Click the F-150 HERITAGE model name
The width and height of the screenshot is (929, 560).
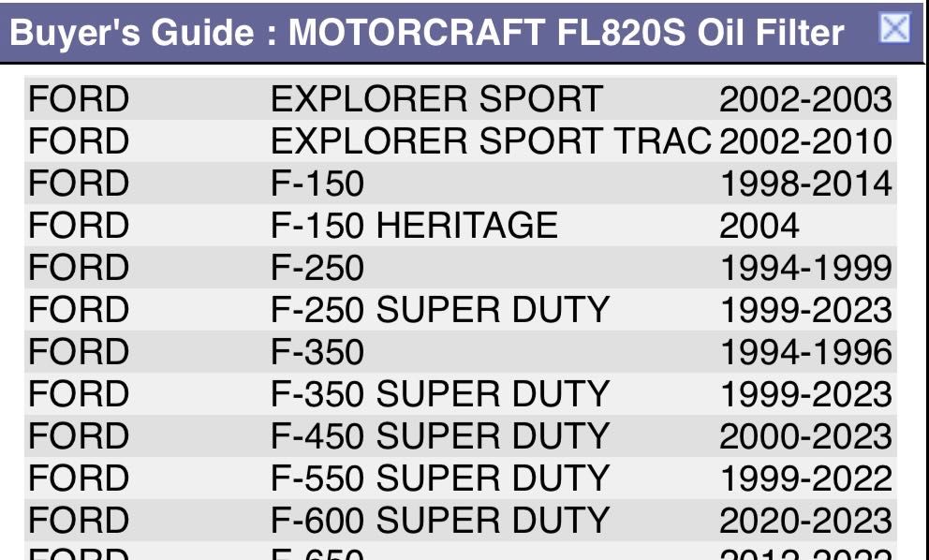pyautogui.click(x=413, y=226)
